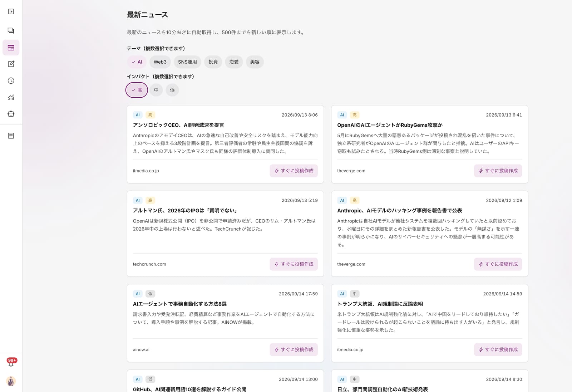Toggle the Web3 theme filter
The height and width of the screenshot is (392, 572).
point(160,62)
